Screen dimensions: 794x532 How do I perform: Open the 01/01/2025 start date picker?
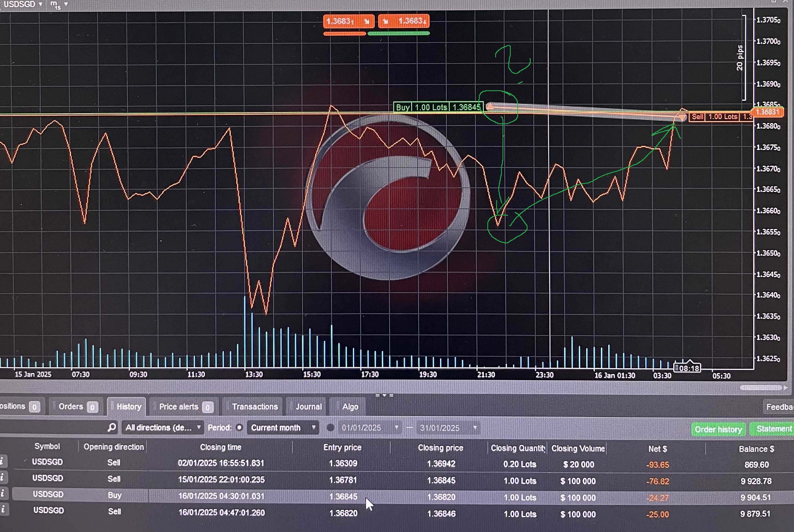click(370, 428)
